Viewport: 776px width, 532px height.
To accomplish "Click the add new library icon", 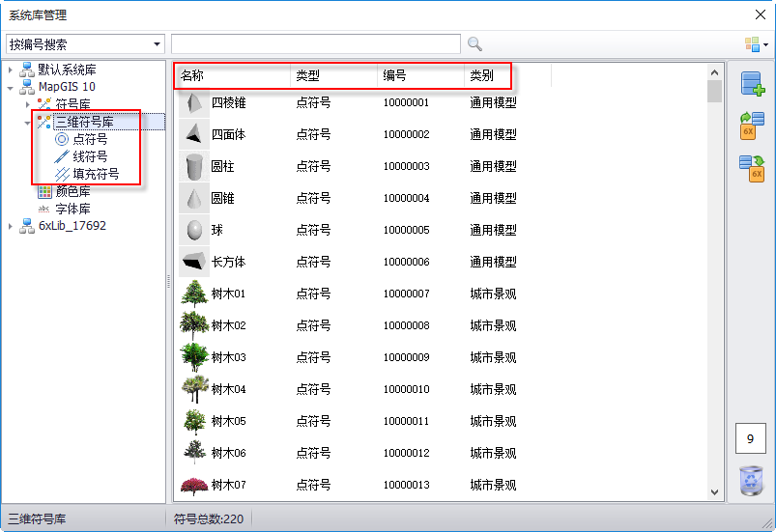I will point(752,84).
